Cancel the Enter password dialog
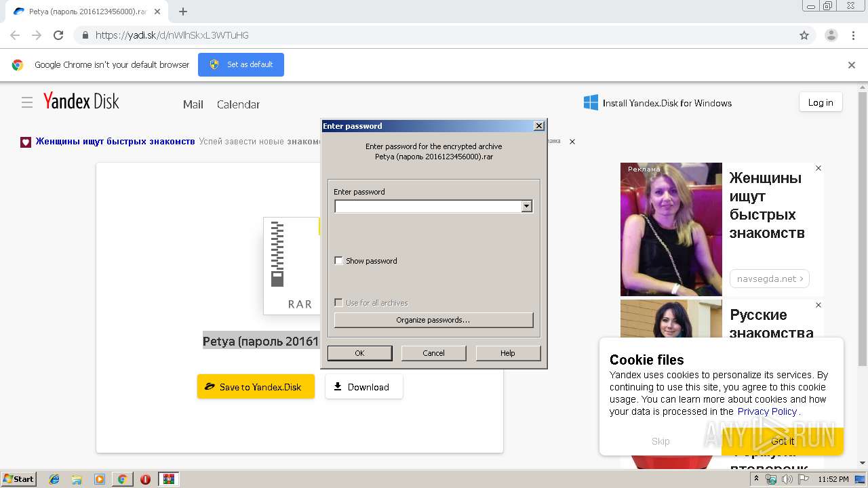The image size is (868, 488). coord(433,353)
